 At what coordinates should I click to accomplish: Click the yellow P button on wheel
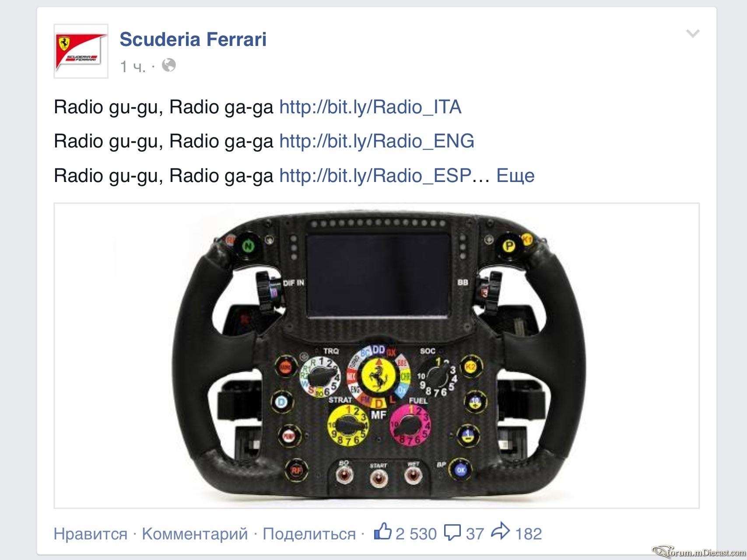click(x=509, y=246)
